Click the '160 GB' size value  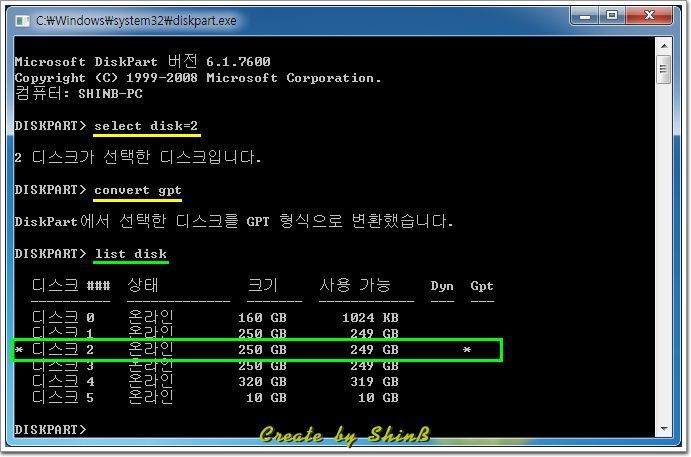(263, 318)
